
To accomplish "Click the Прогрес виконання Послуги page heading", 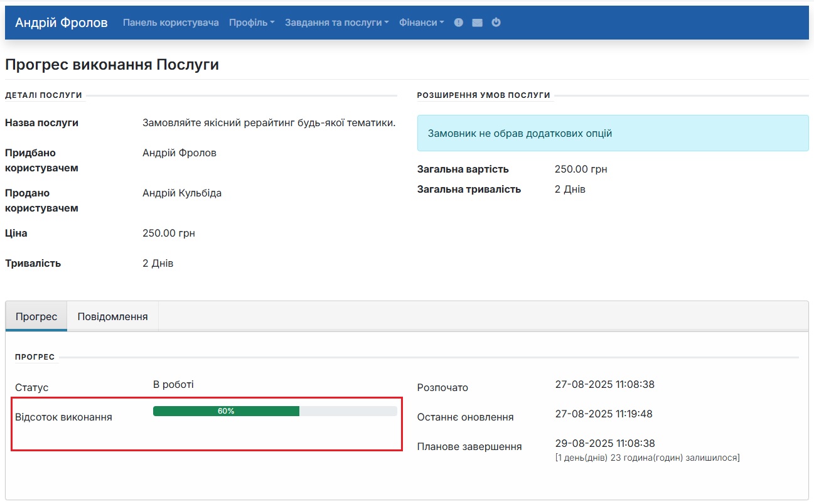I will click(x=112, y=65).
